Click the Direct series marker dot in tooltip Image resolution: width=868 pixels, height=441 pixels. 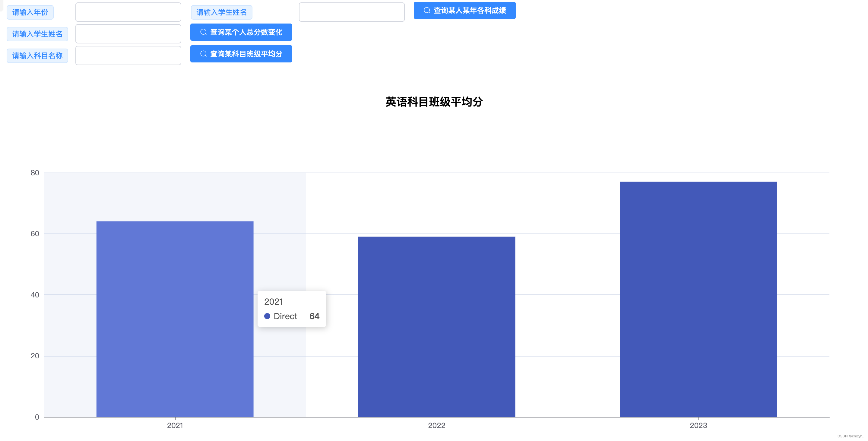click(x=267, y=316)
